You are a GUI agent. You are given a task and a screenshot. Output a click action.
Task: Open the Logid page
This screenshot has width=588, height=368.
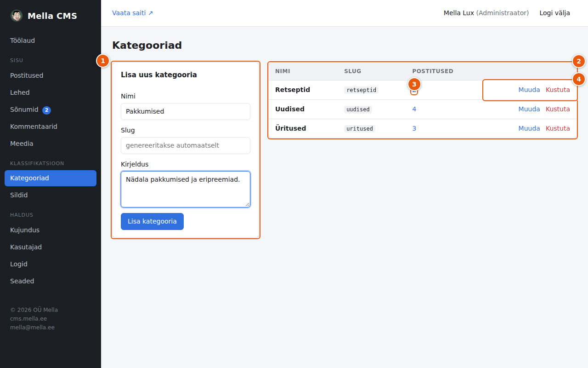tap(51, 264)
